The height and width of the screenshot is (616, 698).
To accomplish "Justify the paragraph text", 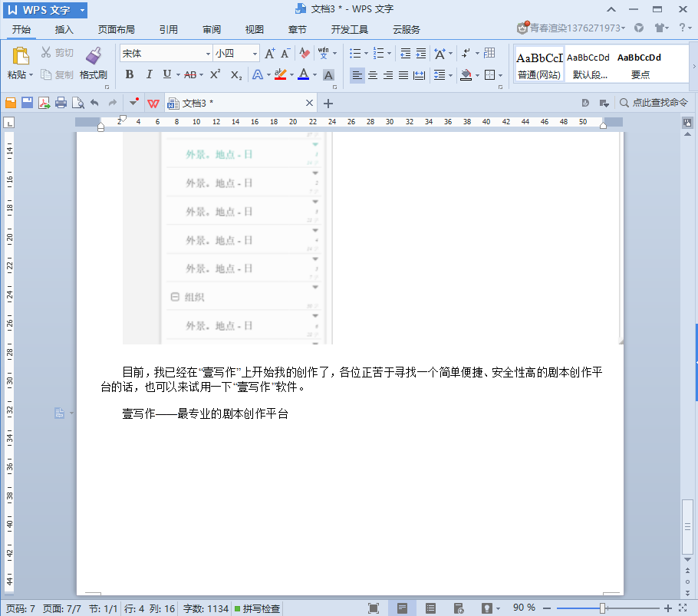I will (x=403, y=75).
